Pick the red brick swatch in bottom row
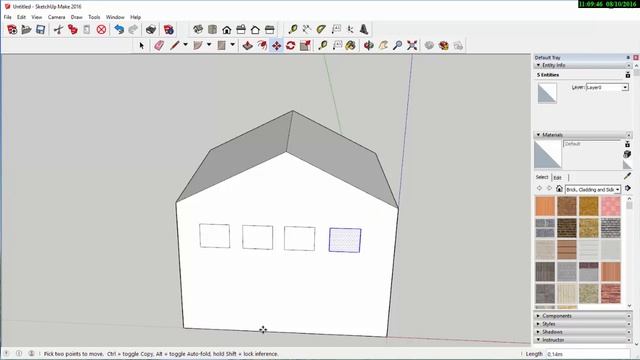 [611, 293]
